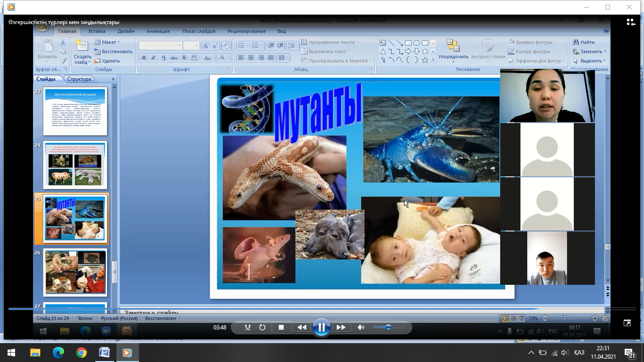This screenshot has width=644, height=362.
Task: Skip to the next media item
Action: click(341, 327)
